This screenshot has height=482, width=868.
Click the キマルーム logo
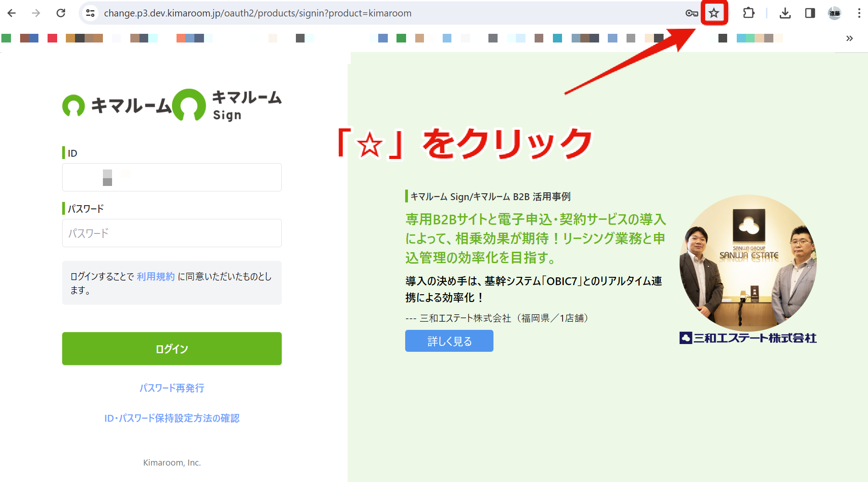pos(117,106)
